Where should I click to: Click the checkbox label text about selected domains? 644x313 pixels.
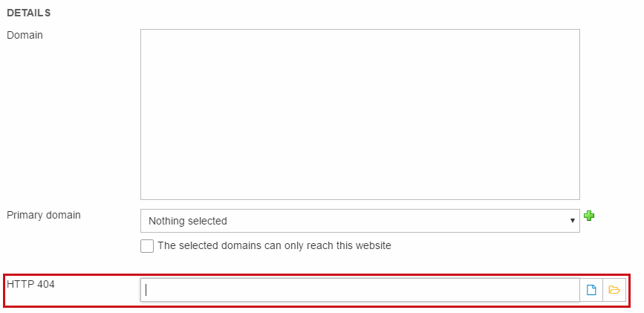[274, 245]
